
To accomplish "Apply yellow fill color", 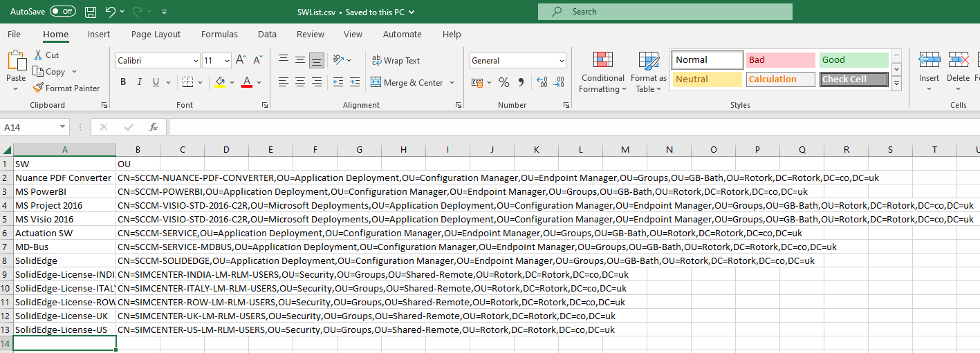I will pos(220,82).
